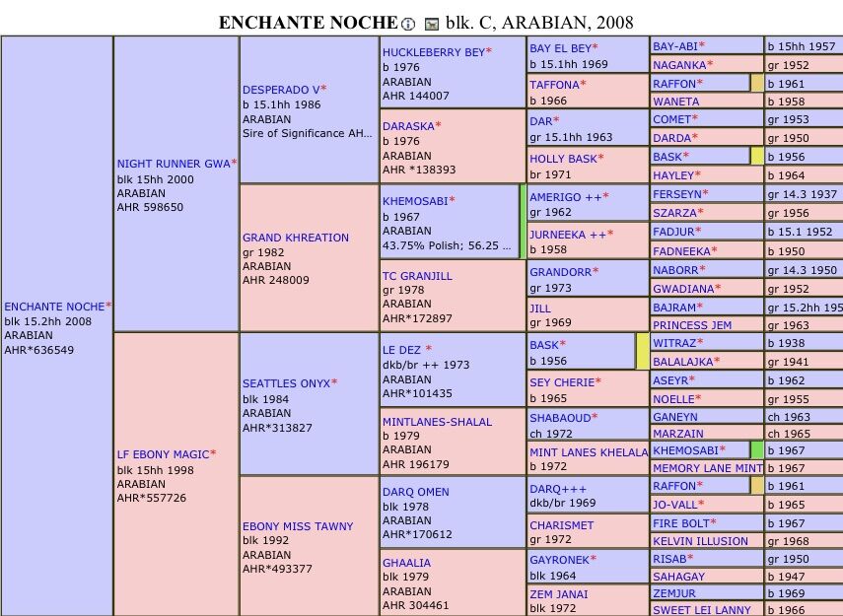Image resolution: width=843 pixels, height=616 pixels.
Task: Open DARQ OMEN pedigree link
Action: 415,492
